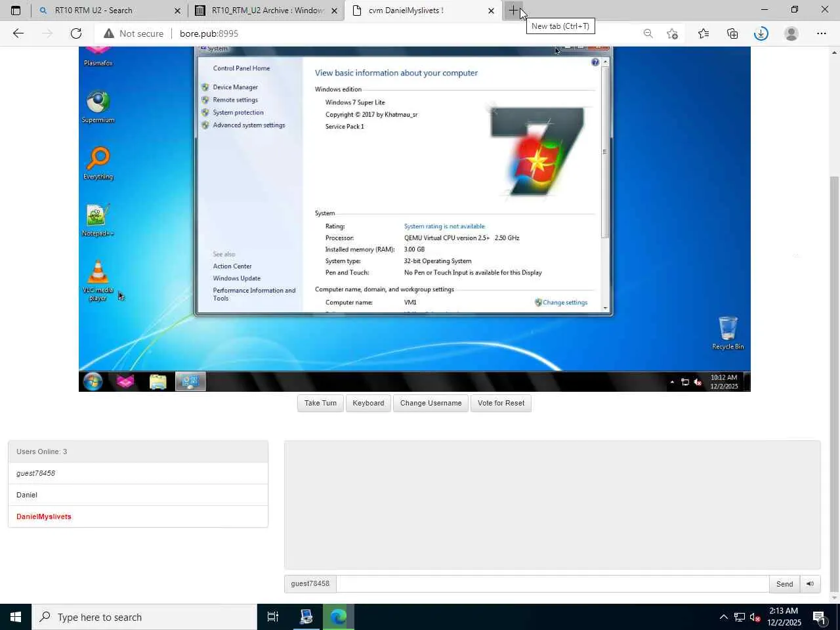Send the chat message with Send button

(784, 584)
